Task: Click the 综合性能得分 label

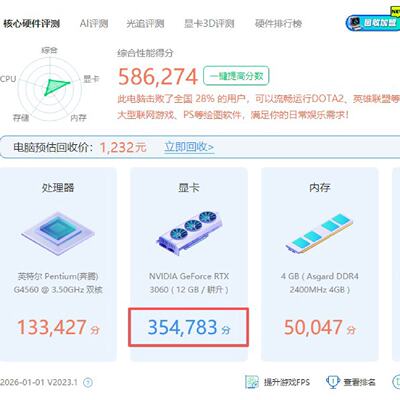Action: point(145,53)
